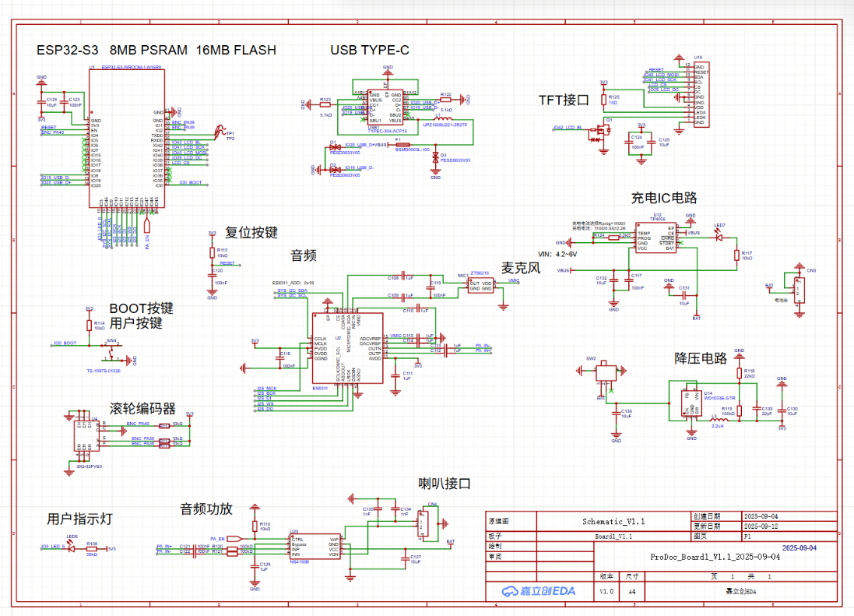
Task: Click the Board1_V1.1 title block cell
Action: click(x=613, y=537)
